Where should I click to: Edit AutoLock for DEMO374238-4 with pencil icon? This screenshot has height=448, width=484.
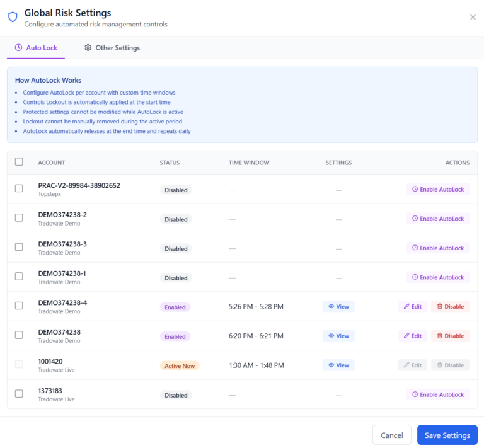(x=412, y=307)
